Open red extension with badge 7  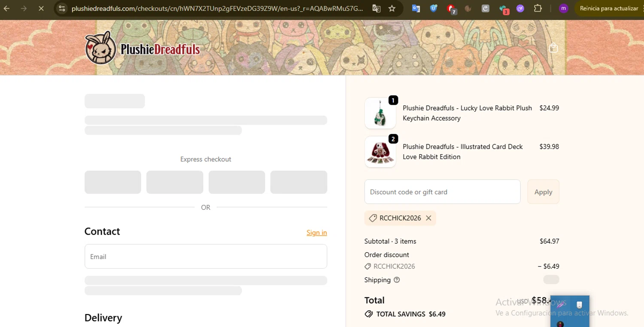[451, 9]
